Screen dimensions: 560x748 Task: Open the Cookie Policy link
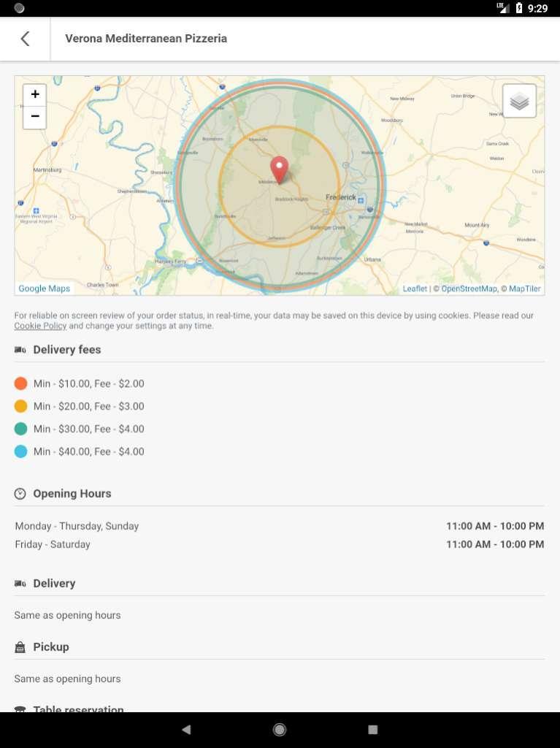pyautogui.click(x=40, y=326)
